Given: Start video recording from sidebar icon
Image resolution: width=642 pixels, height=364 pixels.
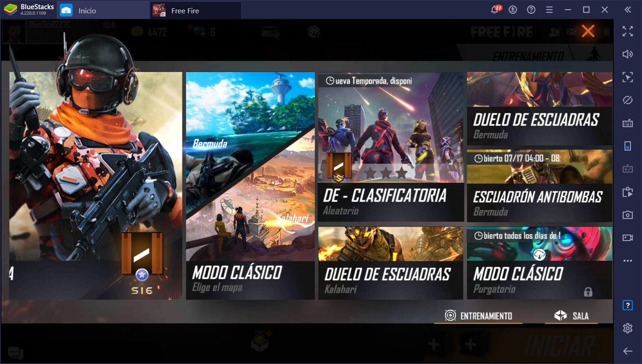Looking at the screenshot, I should pos(627,238).
